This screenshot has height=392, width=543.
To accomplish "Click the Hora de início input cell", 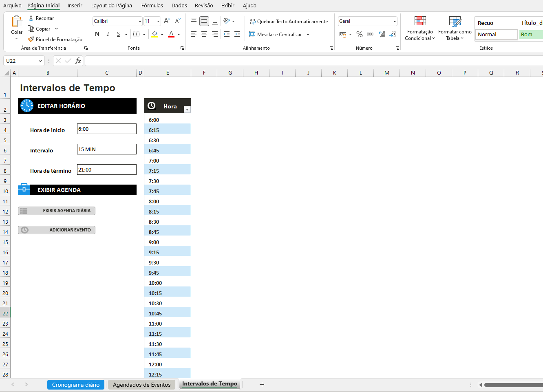I will [107, 129].
